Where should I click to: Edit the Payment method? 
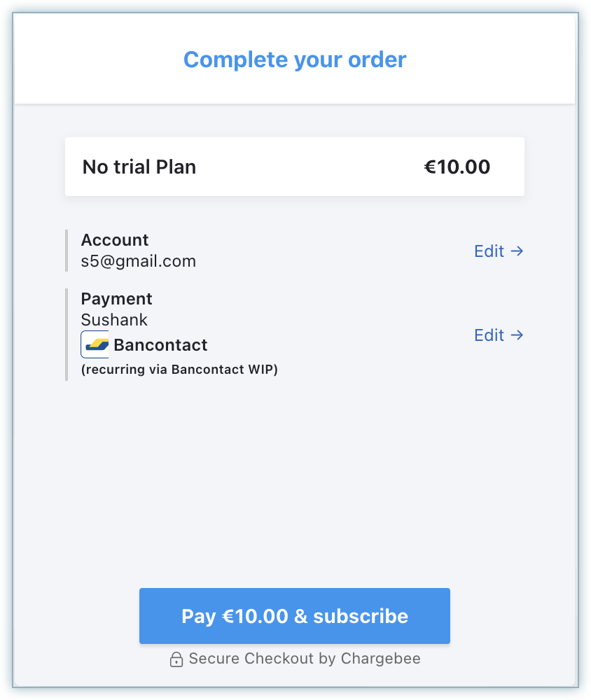pyautogui.click(x=489, y=335)
